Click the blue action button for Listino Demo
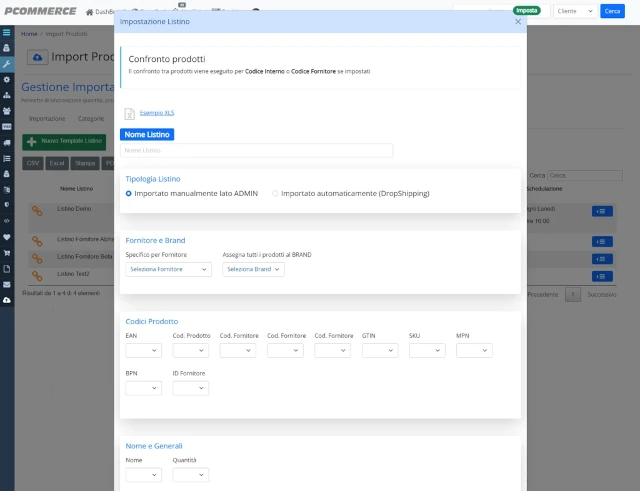The height and width of the screenshot is (491, 640). coord(602,211)
